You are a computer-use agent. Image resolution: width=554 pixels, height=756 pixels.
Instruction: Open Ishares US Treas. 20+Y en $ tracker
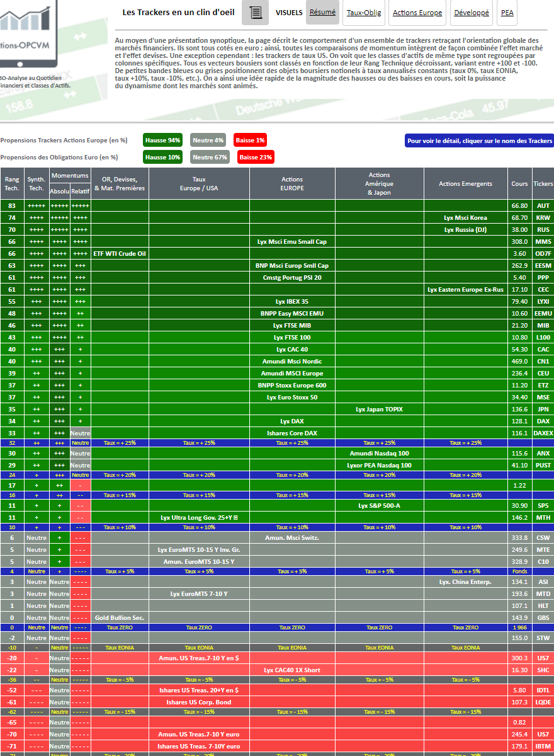199,690
